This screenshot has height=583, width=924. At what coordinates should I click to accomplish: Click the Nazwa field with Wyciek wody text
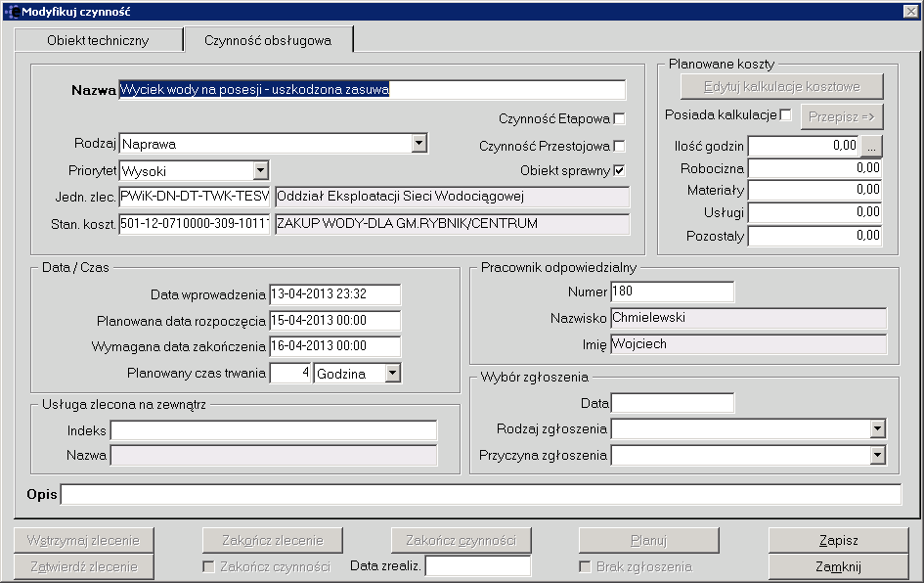pos(372,90)
